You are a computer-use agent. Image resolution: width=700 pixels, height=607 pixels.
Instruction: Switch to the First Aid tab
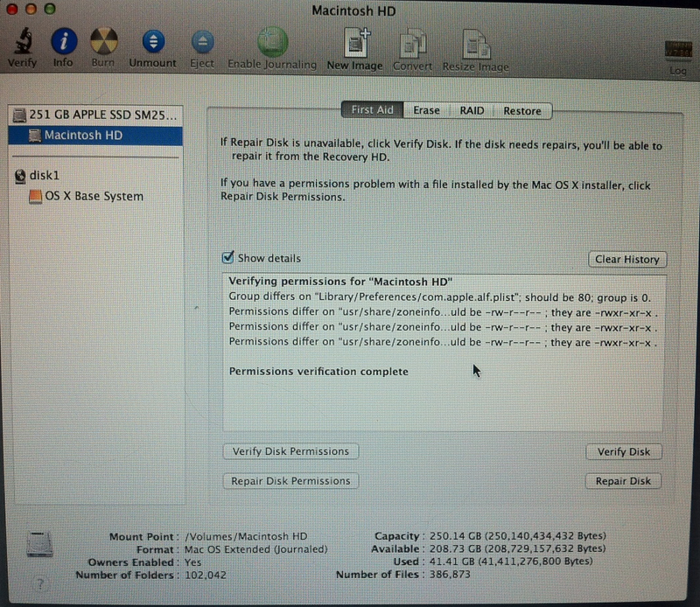[x=372, y=110]
